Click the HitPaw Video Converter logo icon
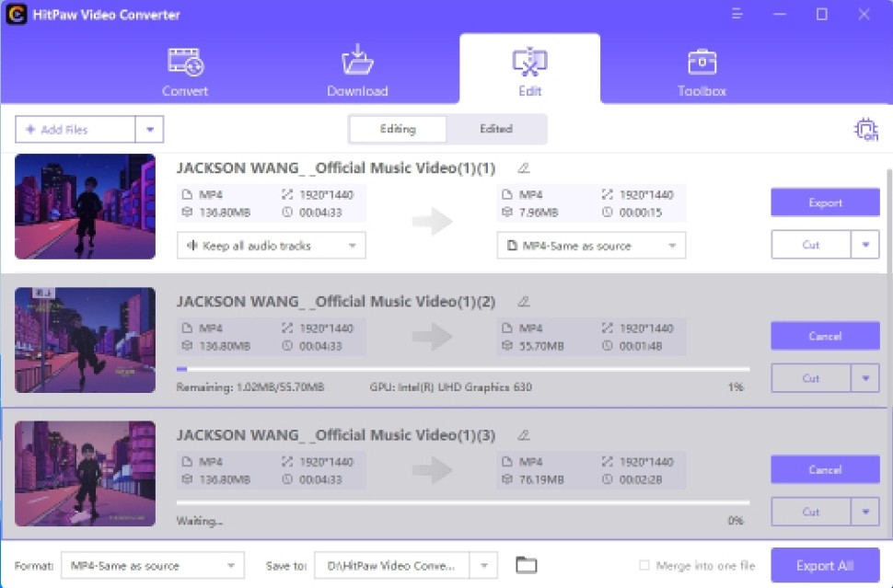The image size is (893, 588). pos(16,14)
